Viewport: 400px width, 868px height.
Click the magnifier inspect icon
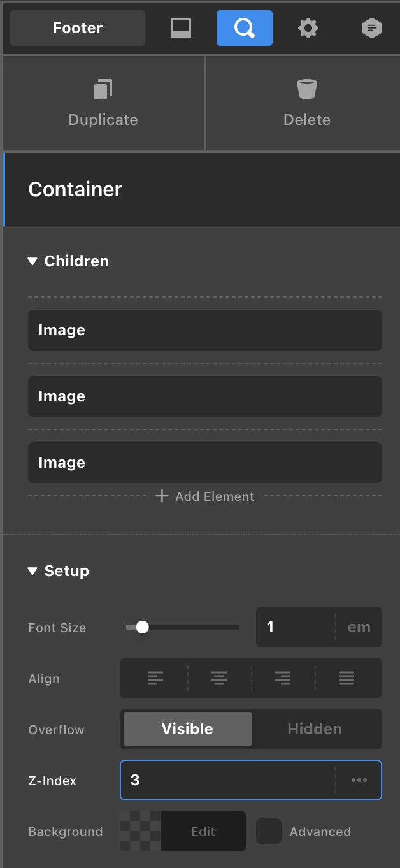[245, 28]
